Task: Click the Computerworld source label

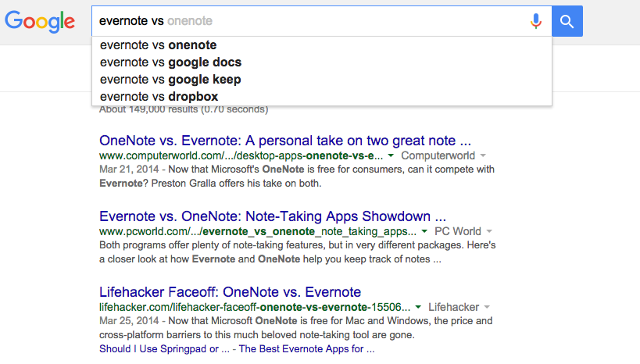Action: click(x=438, y=155)
